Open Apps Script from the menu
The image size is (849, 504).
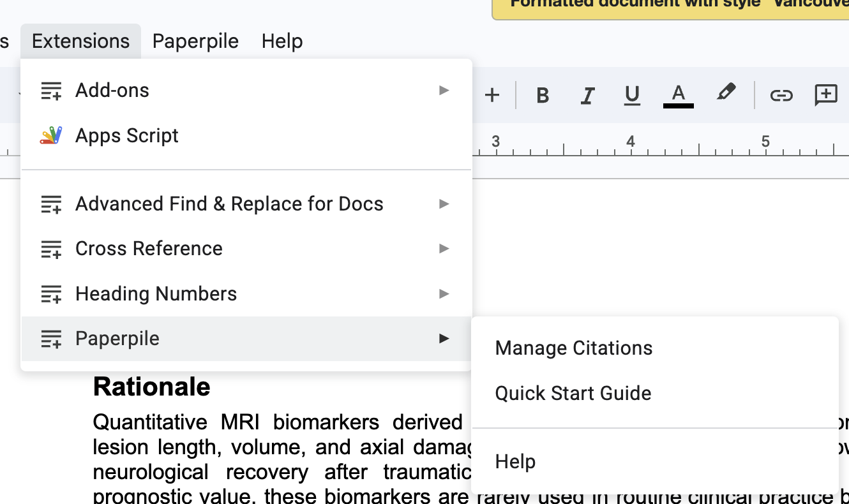click(x=126, y=135)
